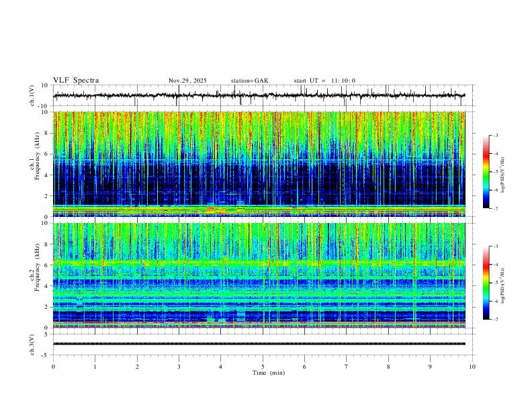Click the "station=GAK" header label
This screenshot has height=411, width=532.
(249, 81)
